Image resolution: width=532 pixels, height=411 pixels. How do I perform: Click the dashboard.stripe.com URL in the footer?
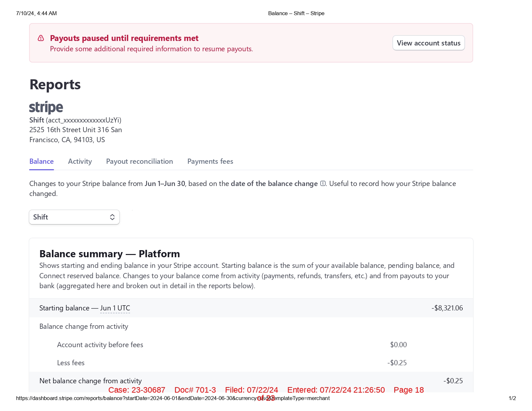click(135, 398)
